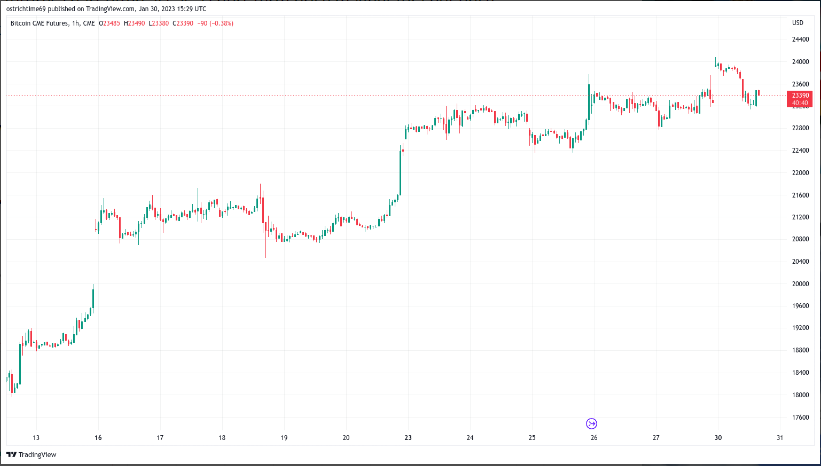
Task: Select date 13 on the time axis
Action: click(x=37, y=437)
